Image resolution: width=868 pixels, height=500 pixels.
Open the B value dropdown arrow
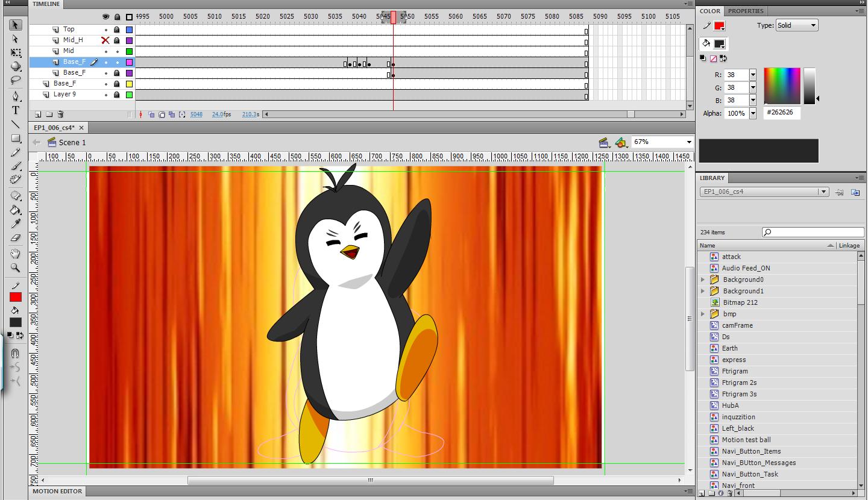click(753, 100)
